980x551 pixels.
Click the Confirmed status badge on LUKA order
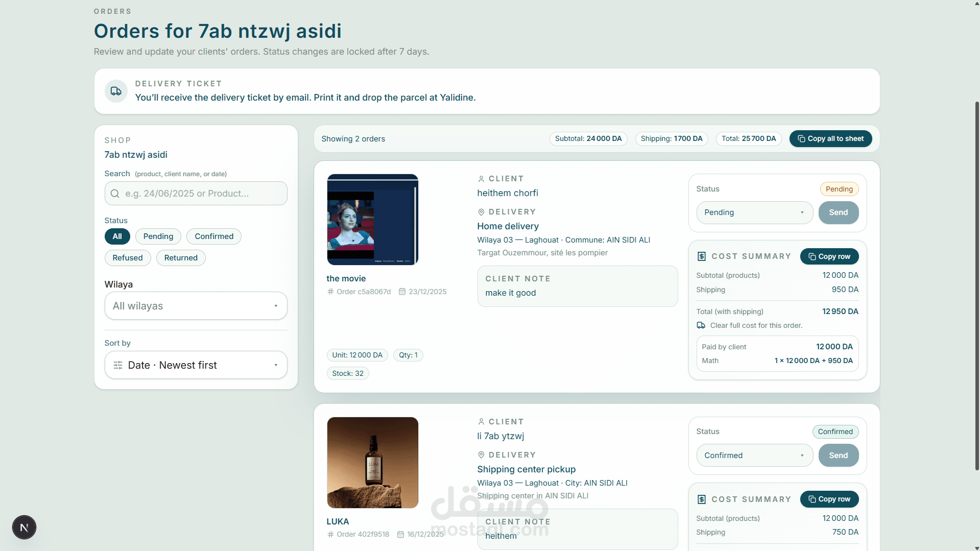[x=835, y=432]
